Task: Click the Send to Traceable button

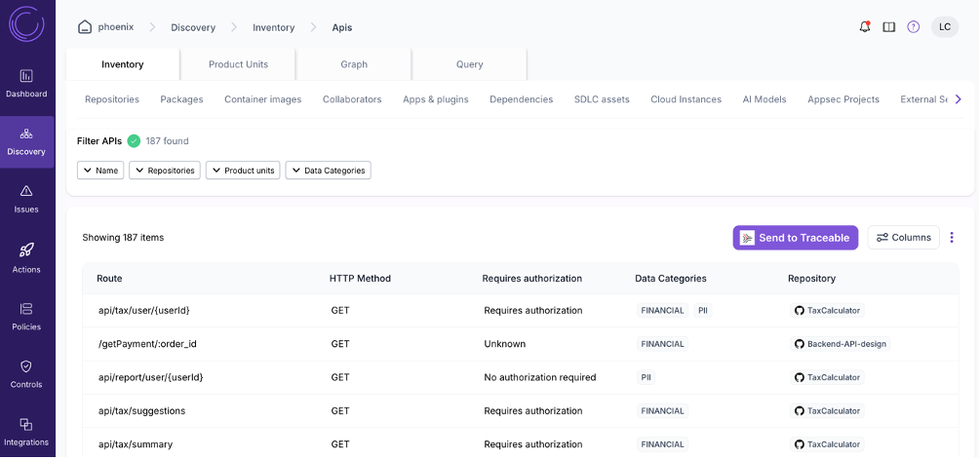Action: point(795,238)
